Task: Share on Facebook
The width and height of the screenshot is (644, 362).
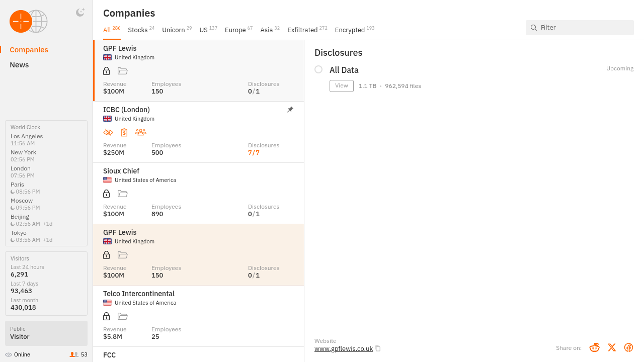Action: pos(628,347)
